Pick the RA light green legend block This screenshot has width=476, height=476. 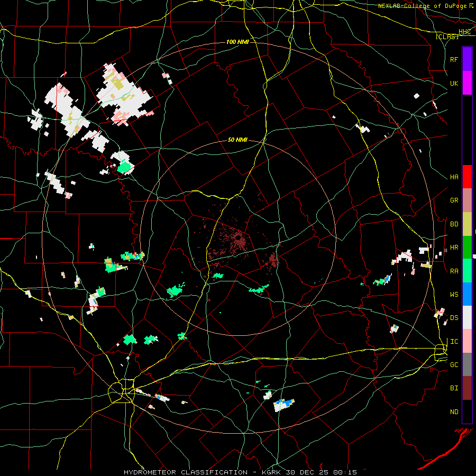pos(467,271)
